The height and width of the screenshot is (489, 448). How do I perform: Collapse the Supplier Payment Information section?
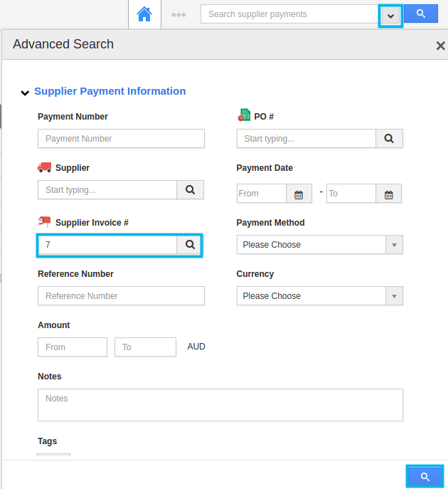click(26, 92)
